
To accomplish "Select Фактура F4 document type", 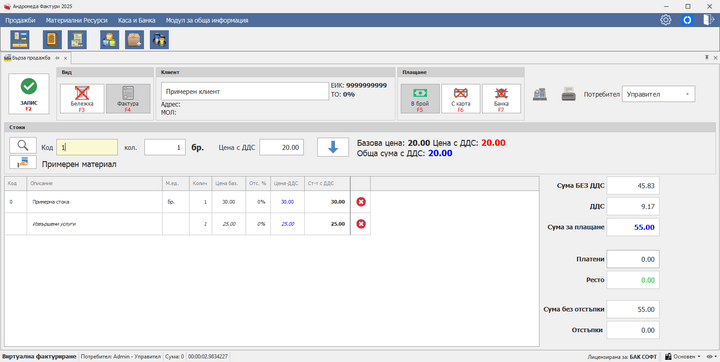I will (128, 98).
